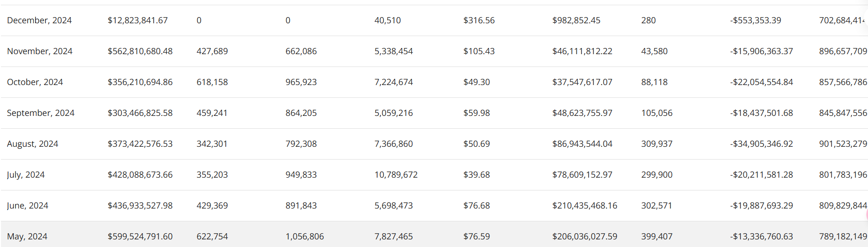Select the $562,810,680.48 cell
The height and width of the screenshot is (247, 868).
click(x=140, y=51)
